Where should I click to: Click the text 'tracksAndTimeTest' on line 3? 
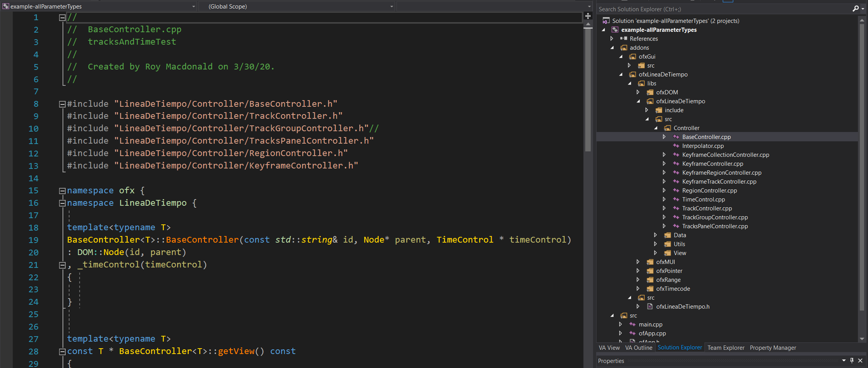pos(132,42)
